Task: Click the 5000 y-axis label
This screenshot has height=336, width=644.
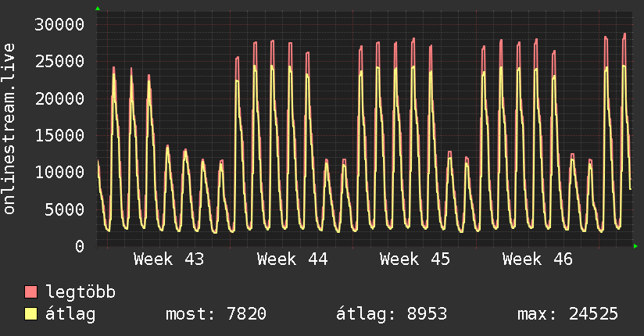Action: click(65, 209)
